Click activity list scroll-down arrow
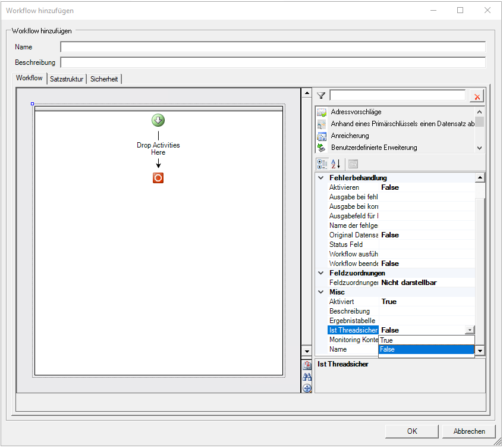This screenshot has height=448, width=503. (x=479, y=148)
